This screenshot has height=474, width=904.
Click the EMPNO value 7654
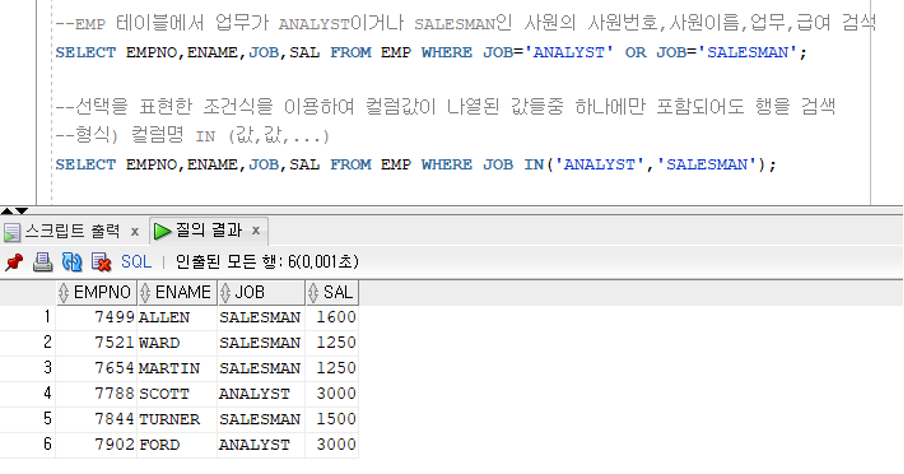click(96, 368)
